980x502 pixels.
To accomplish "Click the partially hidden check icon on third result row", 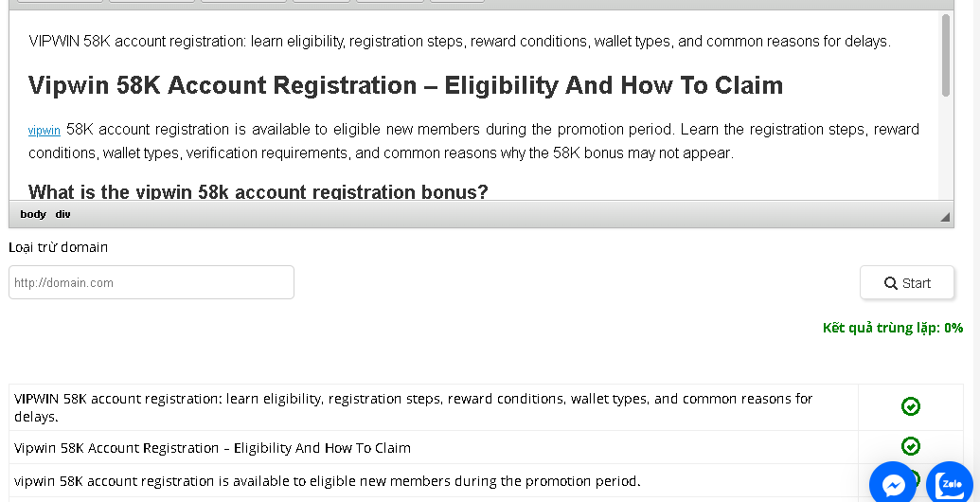I will [915, 478].
